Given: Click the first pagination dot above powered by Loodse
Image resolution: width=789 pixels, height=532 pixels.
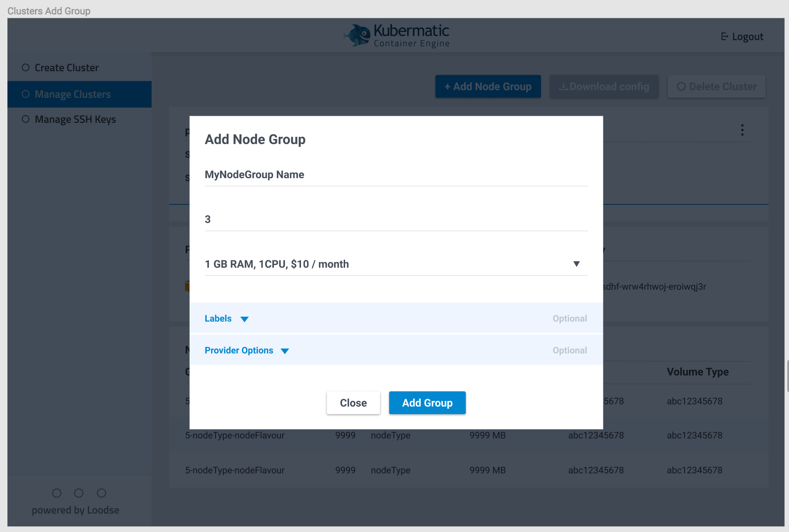Looking at the screenshot, I should click(57, 493).
